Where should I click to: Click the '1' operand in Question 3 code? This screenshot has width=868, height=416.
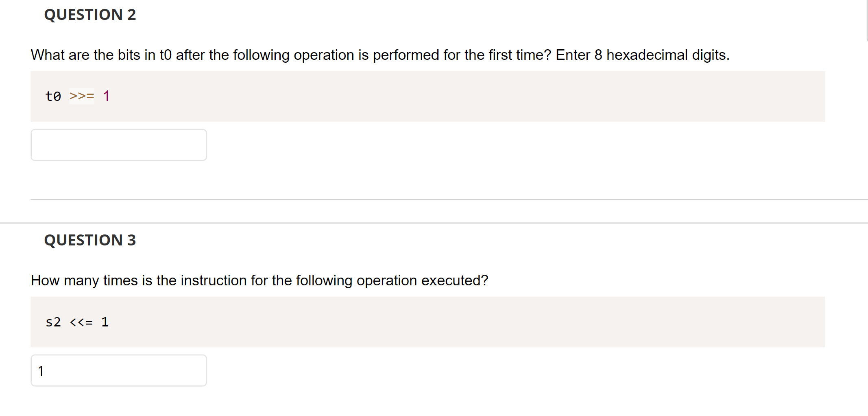(105, 322)
